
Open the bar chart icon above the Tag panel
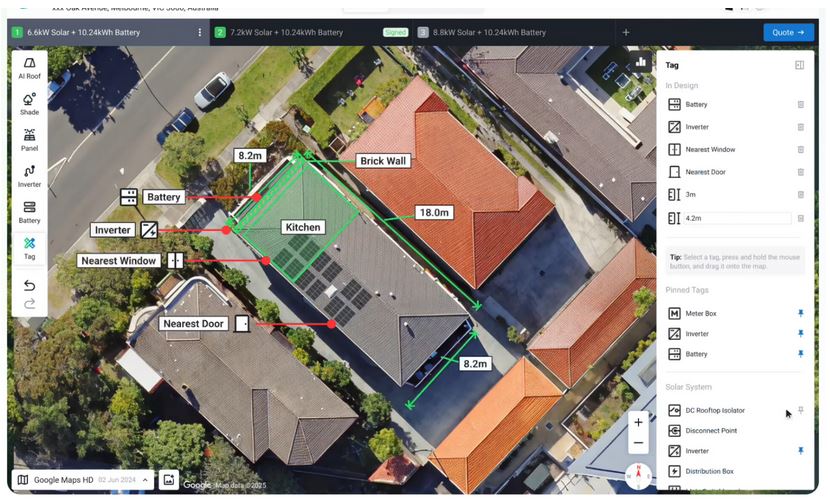(x=640, y=62)
